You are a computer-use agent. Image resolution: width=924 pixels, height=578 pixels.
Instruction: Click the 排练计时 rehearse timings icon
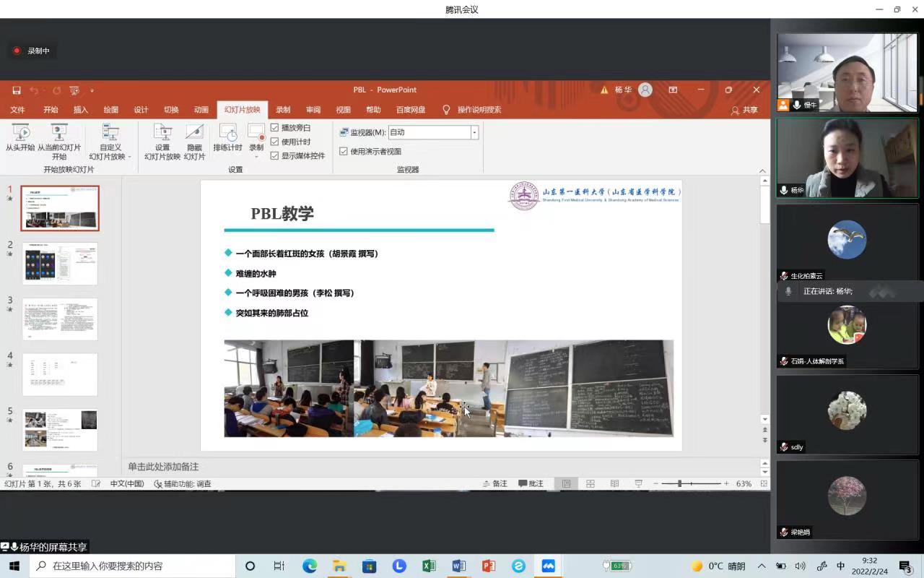pos(227,133)
